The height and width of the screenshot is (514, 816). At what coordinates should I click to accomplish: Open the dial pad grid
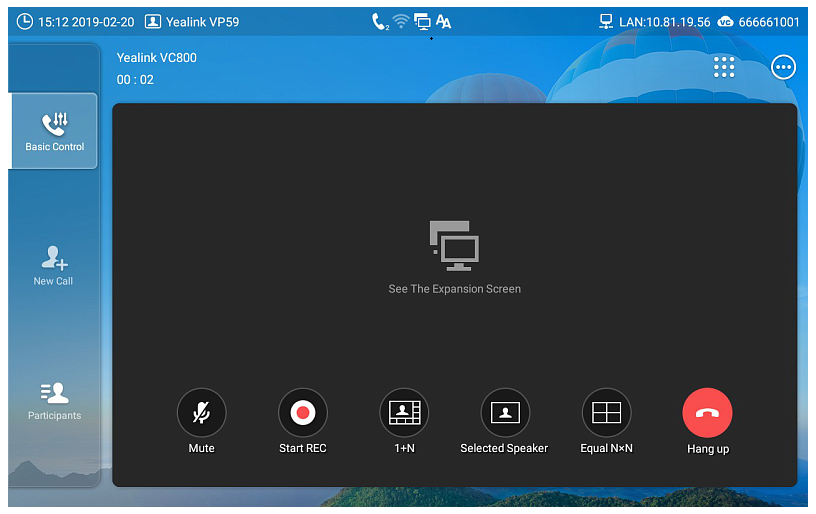pyautogui.click(x=724, y=67)
